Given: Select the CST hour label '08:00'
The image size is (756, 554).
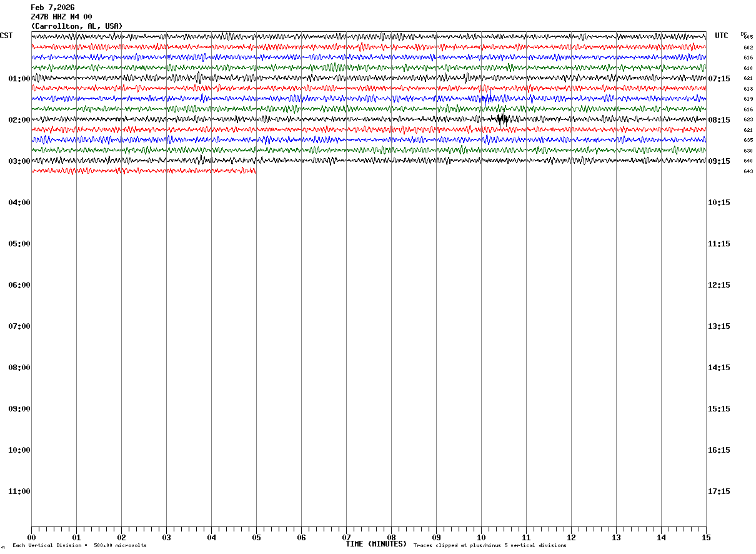Looking at the screenshot, I should pyautogui.click(x=19, y=368).
